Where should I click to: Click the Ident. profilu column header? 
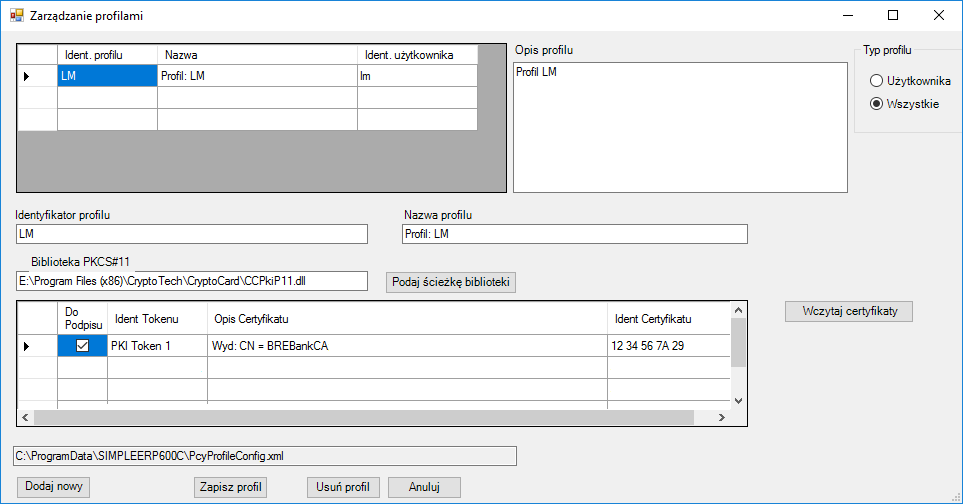point(108,55)
